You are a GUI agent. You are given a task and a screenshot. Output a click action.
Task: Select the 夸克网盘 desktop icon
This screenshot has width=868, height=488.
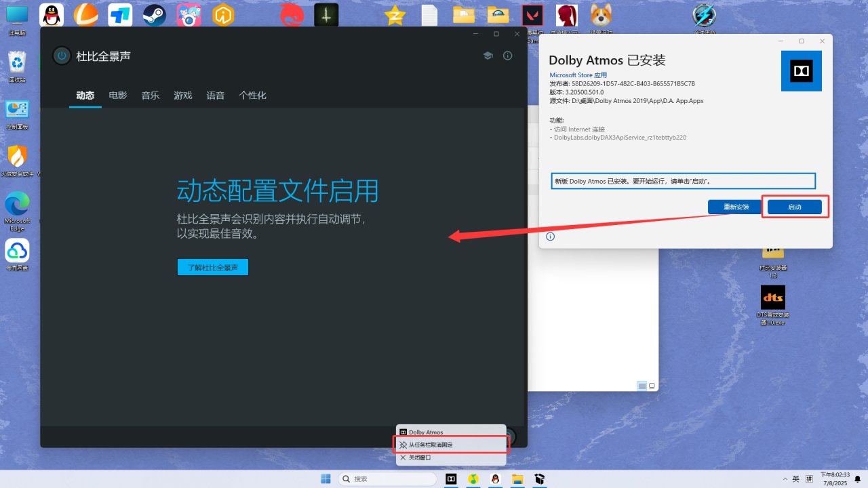[x=17, y=256]
